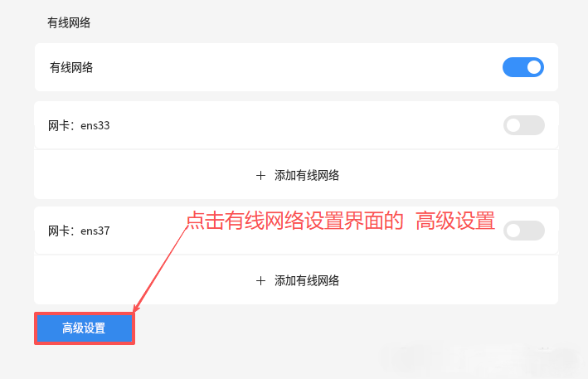Click the red 高级设置 words in annotation
Screen dimensions: 588x379
455,221
